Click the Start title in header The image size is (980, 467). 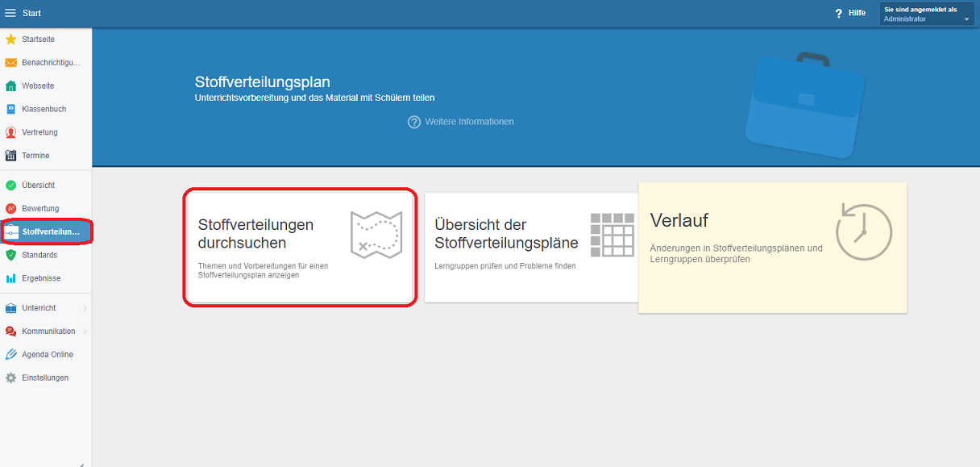[31, 14]
